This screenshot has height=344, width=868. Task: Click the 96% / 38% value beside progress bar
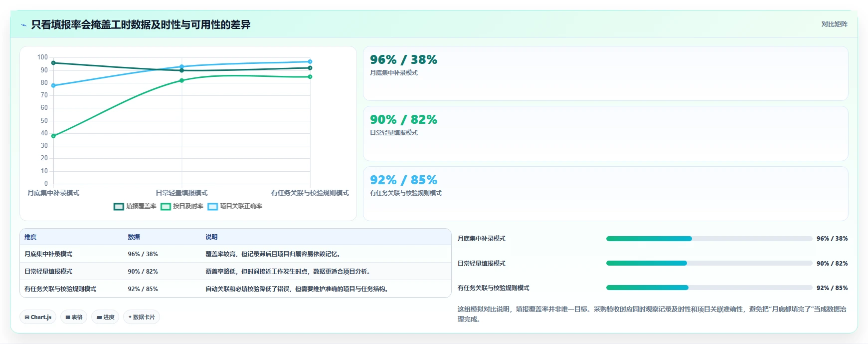point(832,239)
